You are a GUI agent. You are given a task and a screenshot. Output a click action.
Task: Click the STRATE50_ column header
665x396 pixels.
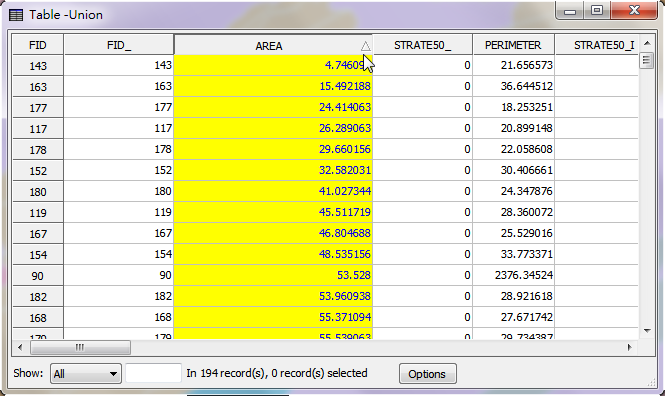(422, 45)
